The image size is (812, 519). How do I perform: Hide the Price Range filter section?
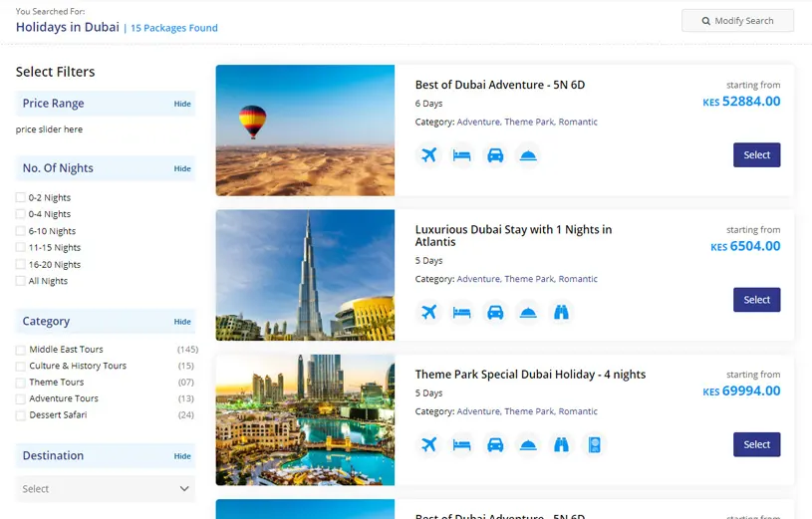(182, 104)
